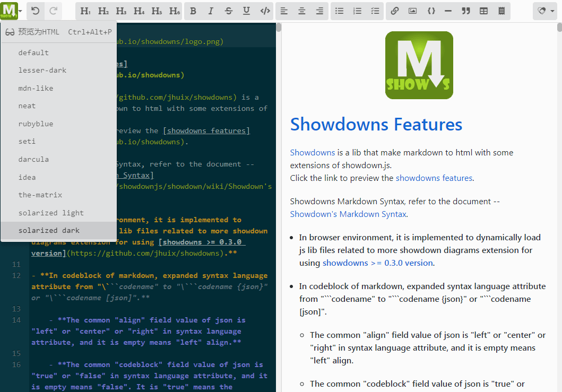Image resolution: width=562 pixels, height=392 pixels.
Task: Toggle bold formatting
Action: (x=193, y=11)
